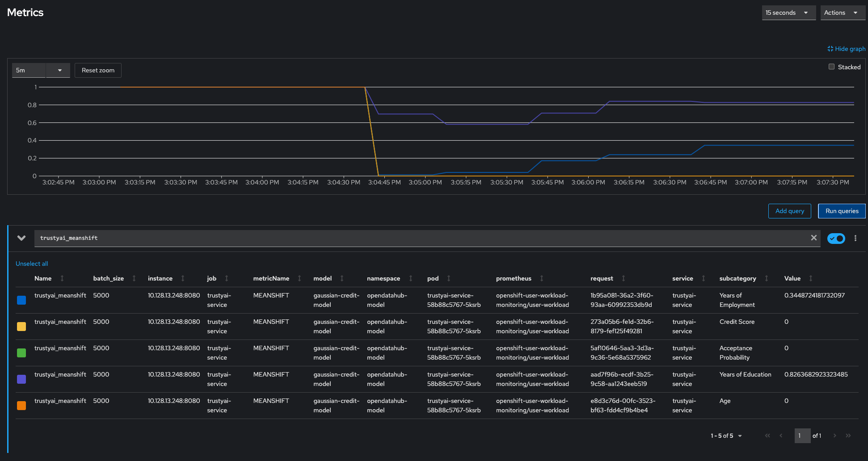
Task: Click the Reset zoom button
Action: point(98,70)
